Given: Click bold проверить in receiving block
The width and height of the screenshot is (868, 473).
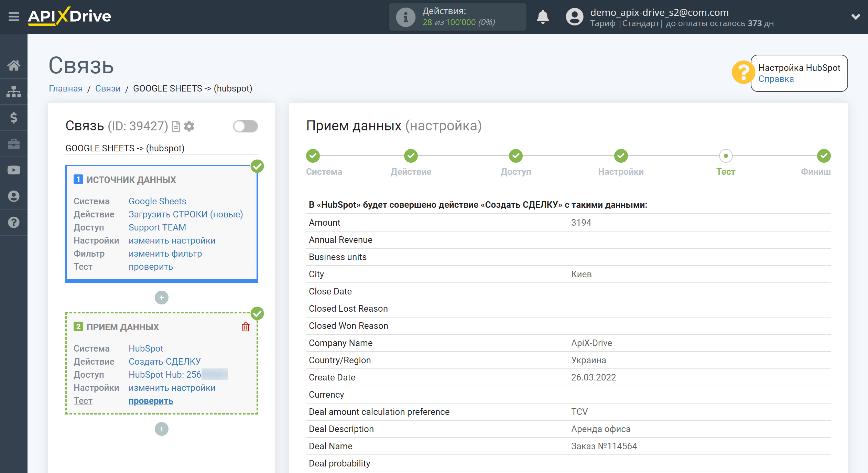Looking at the screenshot, I should click(151, 401).
